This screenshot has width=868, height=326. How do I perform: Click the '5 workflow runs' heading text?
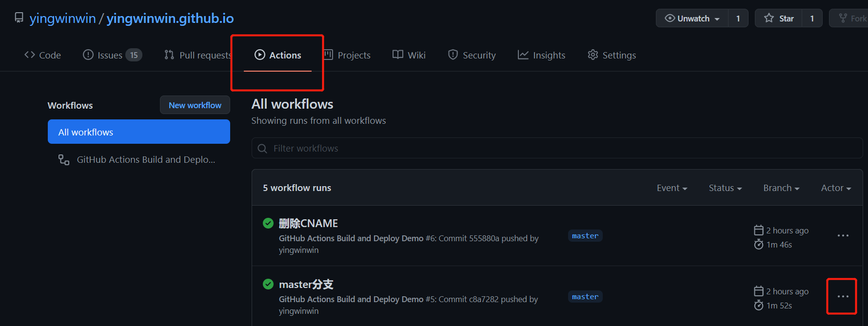297,188
